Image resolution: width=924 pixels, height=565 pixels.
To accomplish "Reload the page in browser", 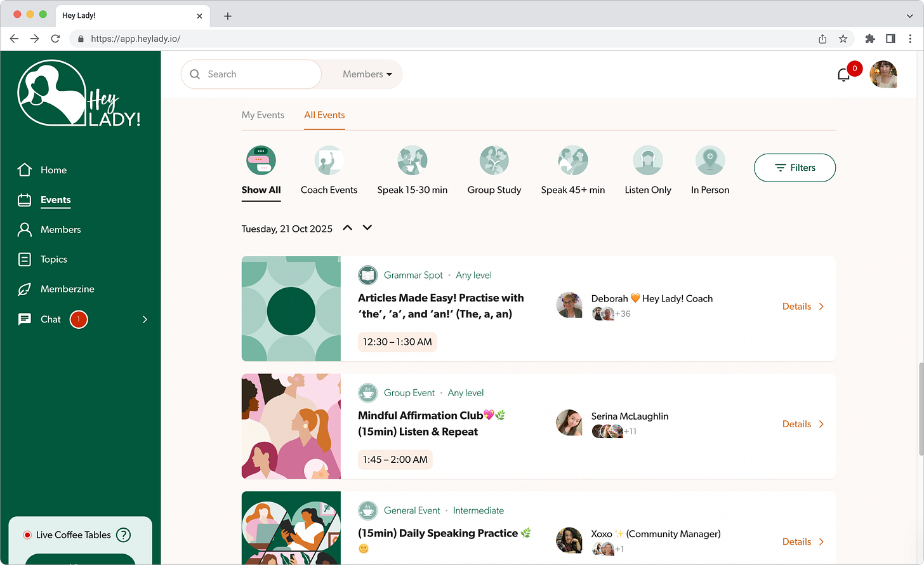I will pos(55,39).
